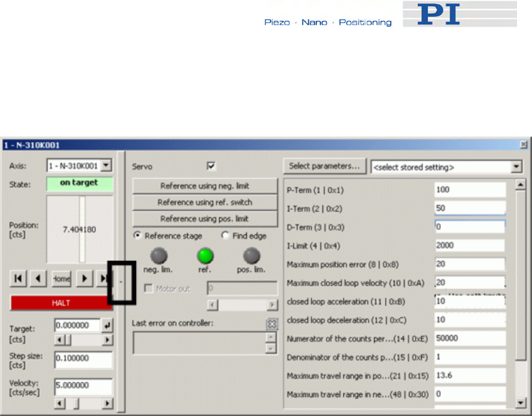Click the red HALT button
This screenshot has width=532, height=416.
pyautogui.click(x=61, y=302)
